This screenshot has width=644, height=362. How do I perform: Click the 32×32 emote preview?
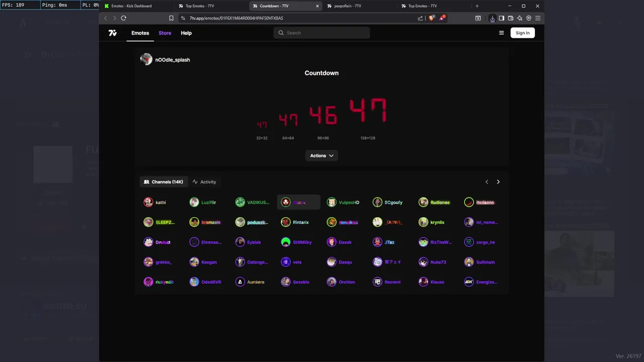click(262, 124)
